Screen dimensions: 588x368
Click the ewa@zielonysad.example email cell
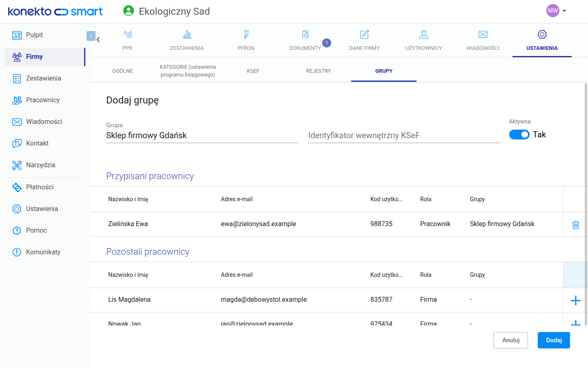click(258, 224)
